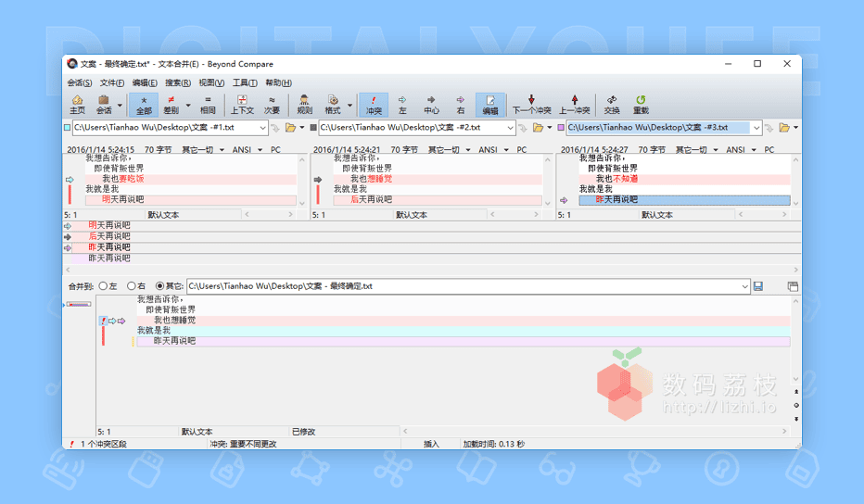864x504 pixels.
Task: Open 规则 rules dialog
Action: pyautogui.click(x=304, y=104)
